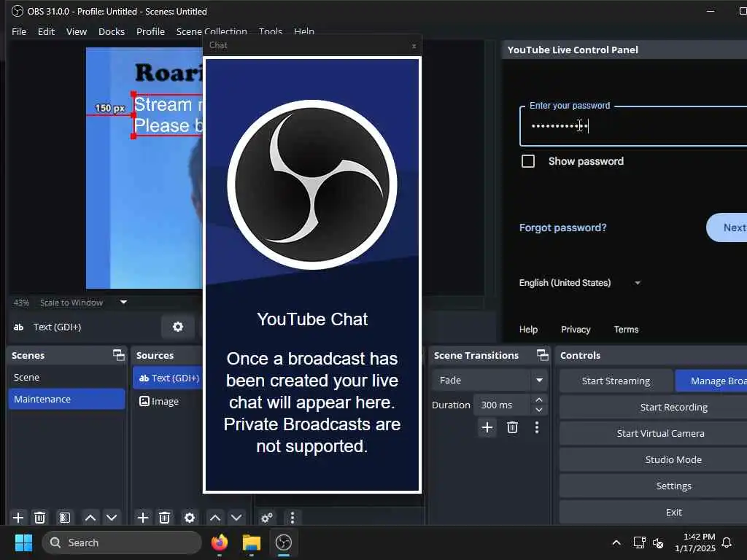Open the Docks menu
The image size is (747, 560).
(x=112, y=31)
